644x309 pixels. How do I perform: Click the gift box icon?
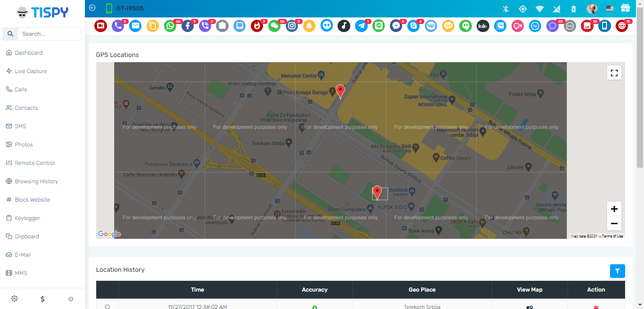(625, 8)
